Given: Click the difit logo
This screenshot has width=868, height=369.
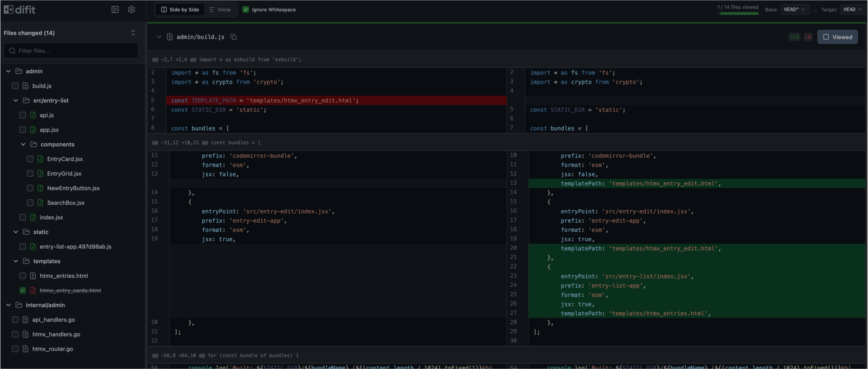Looking at the screenshot, I should [19, 10].
